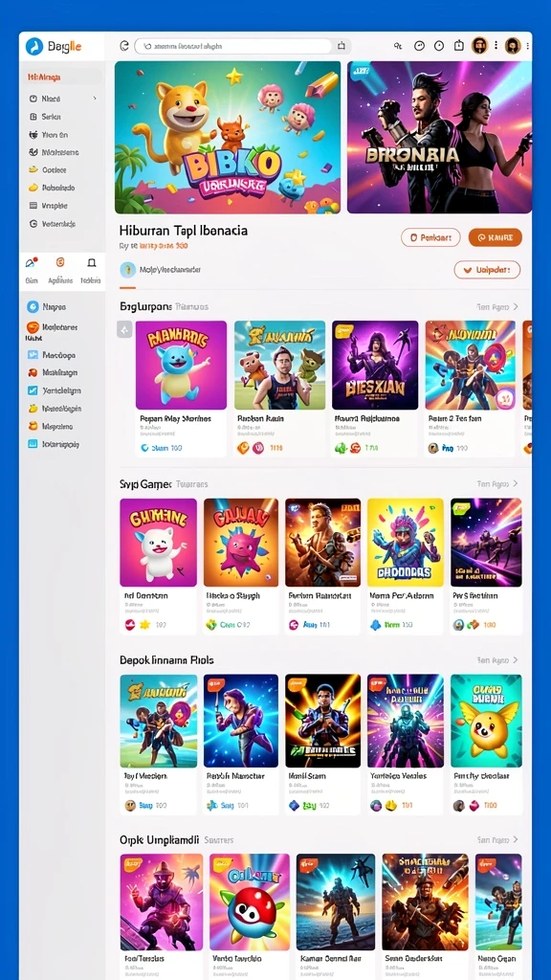This screenshot has width=551, height=980.
Task: Click the blue Daglle logo icon
Action: point(33,46)
